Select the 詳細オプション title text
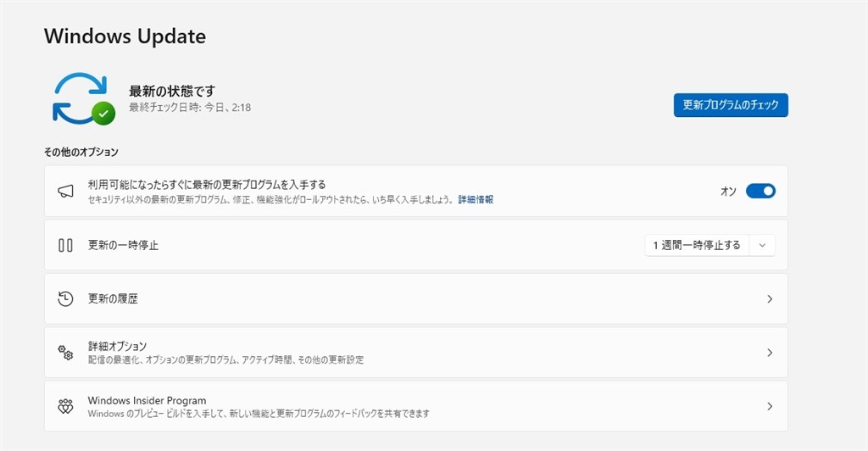 117,347
